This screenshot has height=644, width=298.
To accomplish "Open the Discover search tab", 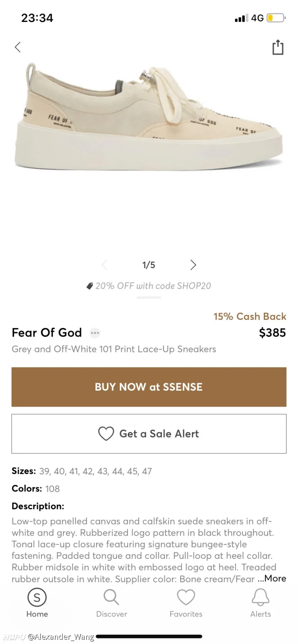I will click(x=111, y=603).
